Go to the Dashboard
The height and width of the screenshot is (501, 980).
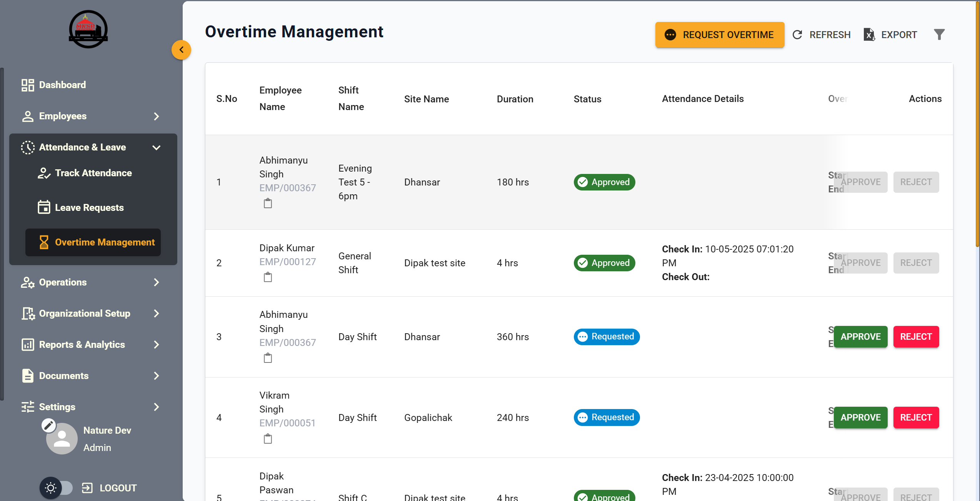(62, 85)
